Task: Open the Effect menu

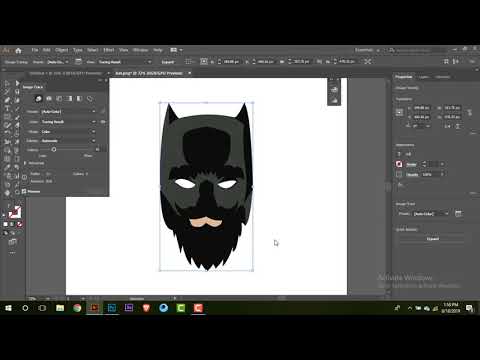Action: pyautogui.click(x=109, y=50)
